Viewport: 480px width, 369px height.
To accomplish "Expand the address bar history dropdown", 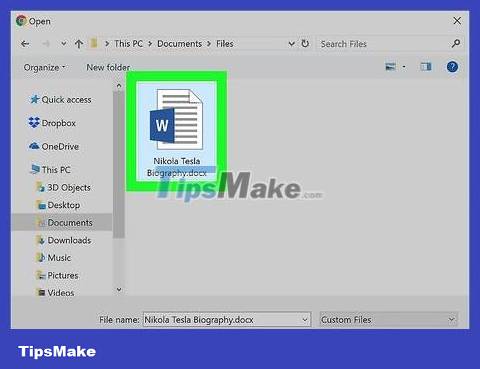I will 291,44.
